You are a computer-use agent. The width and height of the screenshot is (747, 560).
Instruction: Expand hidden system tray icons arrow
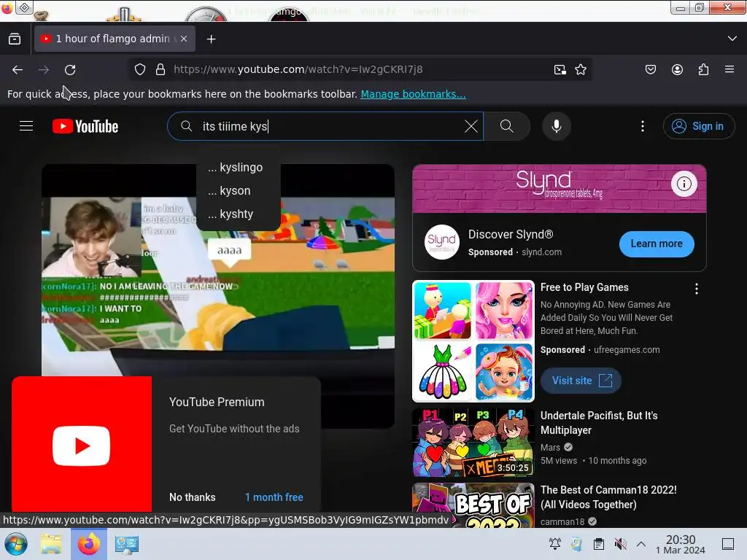(x=641, y=544)
